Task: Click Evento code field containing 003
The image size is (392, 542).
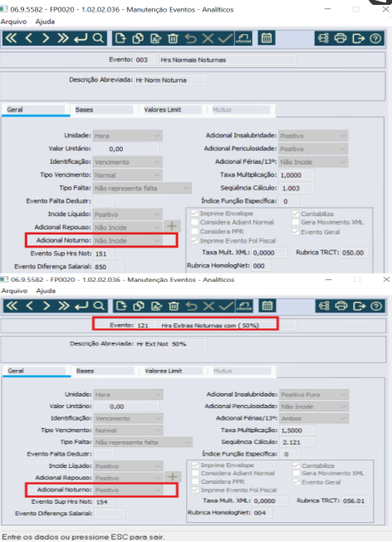Action: (x=145, y=60)
